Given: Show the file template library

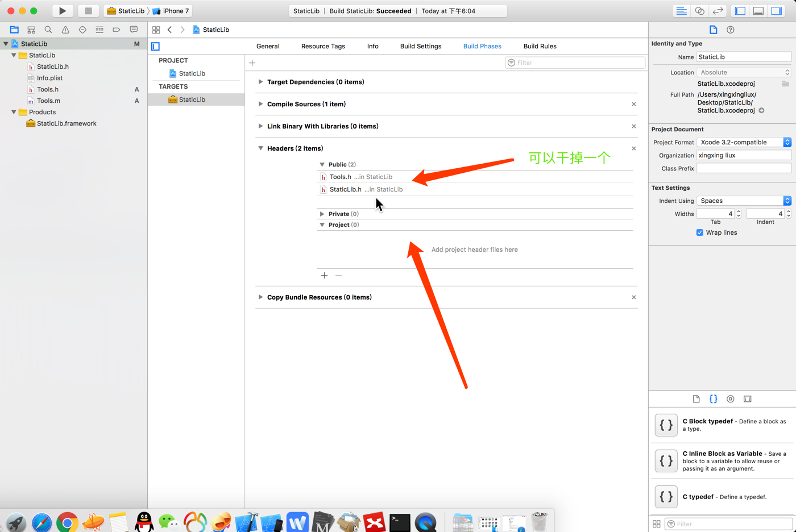Looking at the screenshot, I should pos(696,399).
